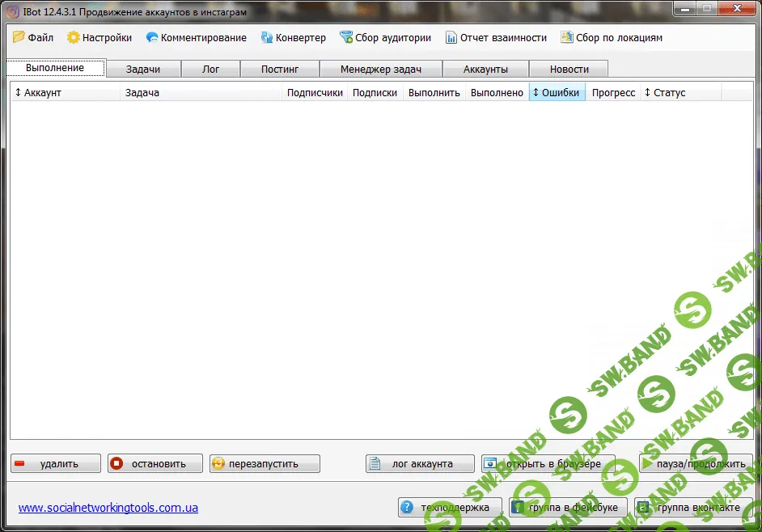The height and width of the screenshot is (532, 762).
Task: Open Настройки gear icon settings
Action: [x=74, y=37]
